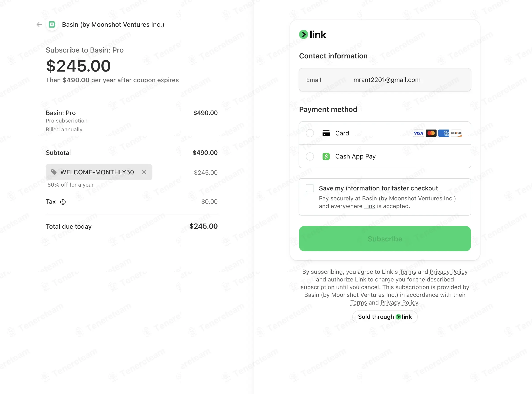Click the coupon tag icon
The image size is (532, 394).
pyautogui.click(x=54, y=172)
